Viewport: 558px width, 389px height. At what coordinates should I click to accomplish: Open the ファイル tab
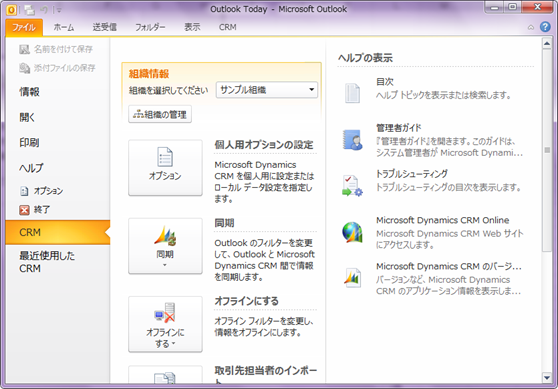(x=24, y=27)
